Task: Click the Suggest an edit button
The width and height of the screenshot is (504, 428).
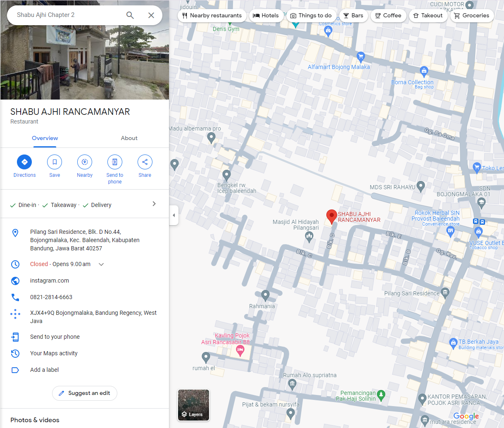Action: tap(85, 393)
